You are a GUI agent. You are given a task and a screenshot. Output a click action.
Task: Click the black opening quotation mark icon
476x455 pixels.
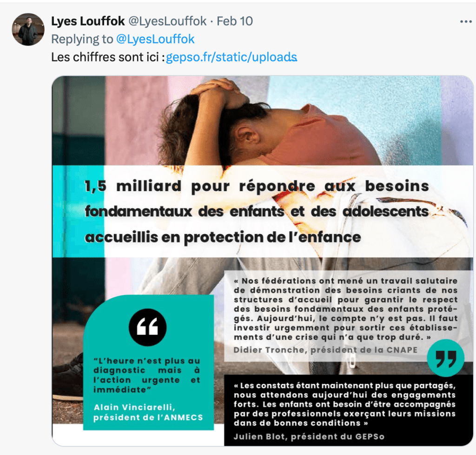(x=147, y=328)
